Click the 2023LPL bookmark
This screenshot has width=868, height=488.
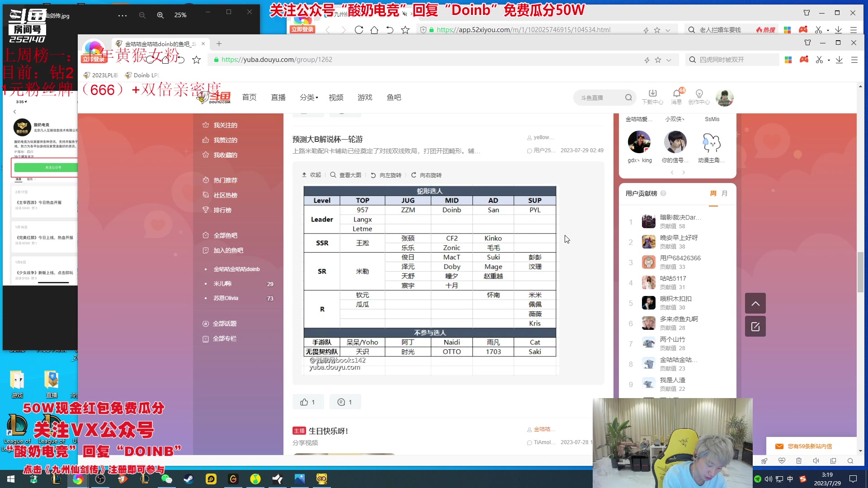[x=100, y=75]
